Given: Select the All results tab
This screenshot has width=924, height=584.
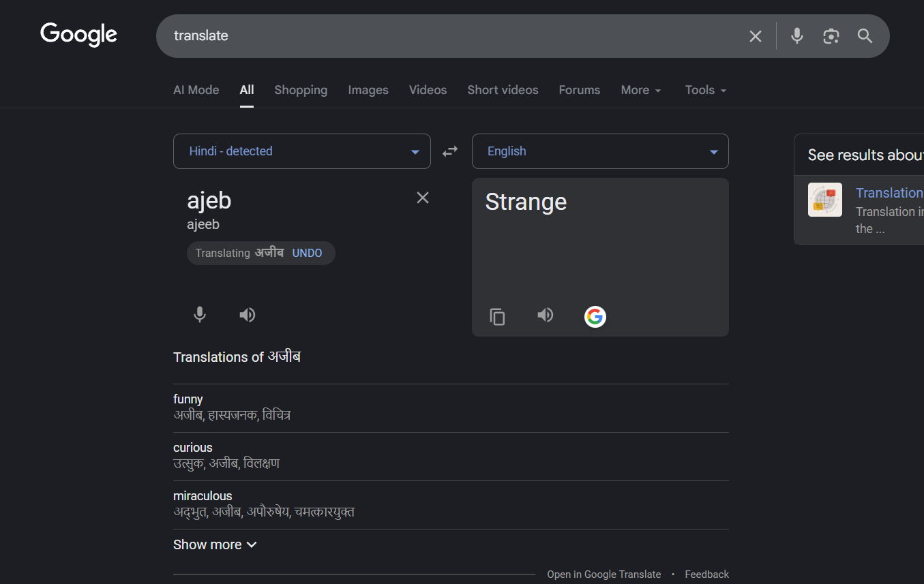Looking at the screenshot, I should 247,90.
